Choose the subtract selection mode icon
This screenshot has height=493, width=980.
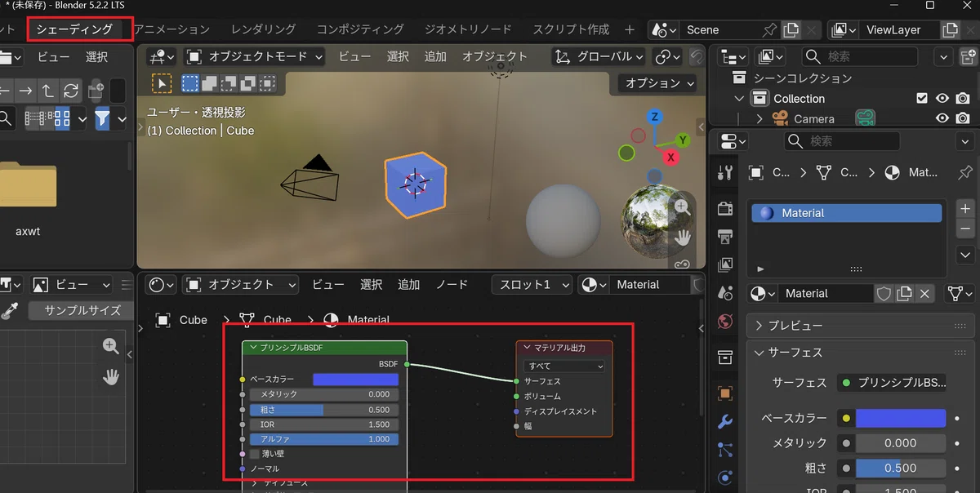[228, 83]
